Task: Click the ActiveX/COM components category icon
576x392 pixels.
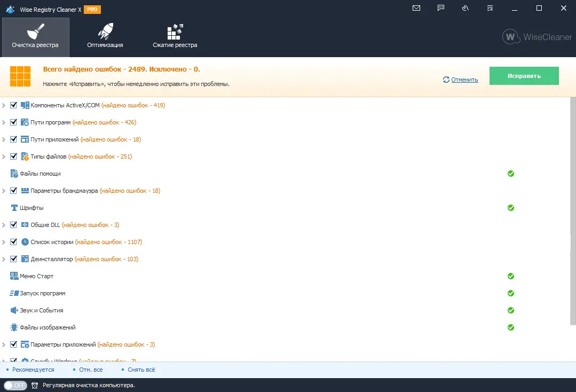Action: (x=25, y=105)
